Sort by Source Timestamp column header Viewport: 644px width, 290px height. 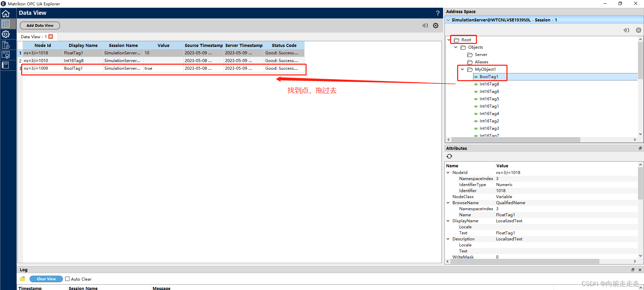click(x=204, y=45)
